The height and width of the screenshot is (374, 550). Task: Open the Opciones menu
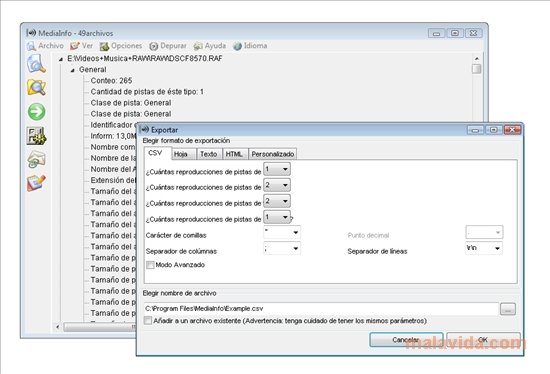pos(121,46)
